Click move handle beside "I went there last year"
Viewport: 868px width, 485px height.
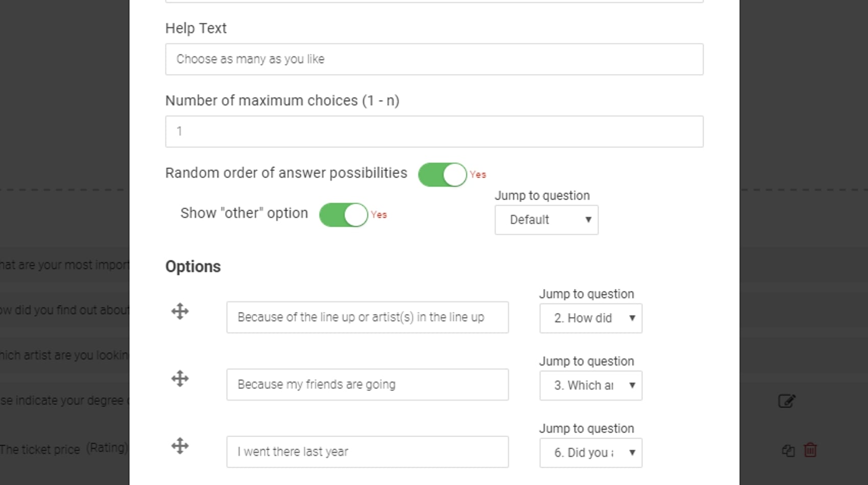click(180, 446)
